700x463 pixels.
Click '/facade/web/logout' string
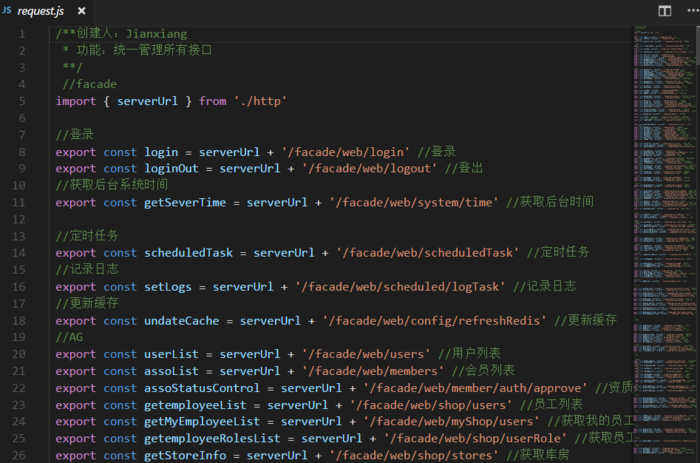369,169
